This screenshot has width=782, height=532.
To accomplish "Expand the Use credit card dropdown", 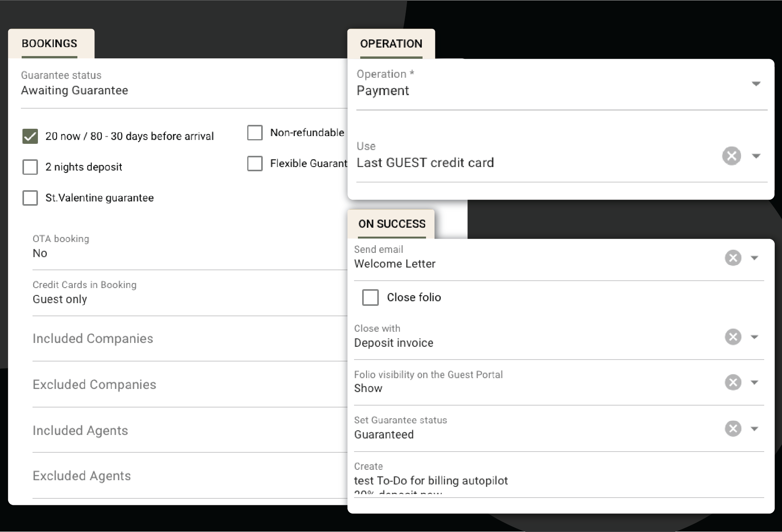I will (756, 156).
